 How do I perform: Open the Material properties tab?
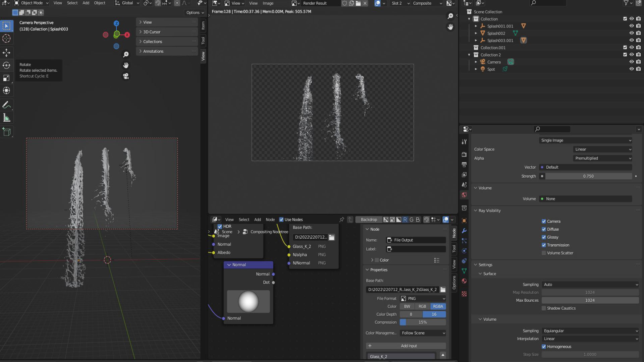click(464, 281)
